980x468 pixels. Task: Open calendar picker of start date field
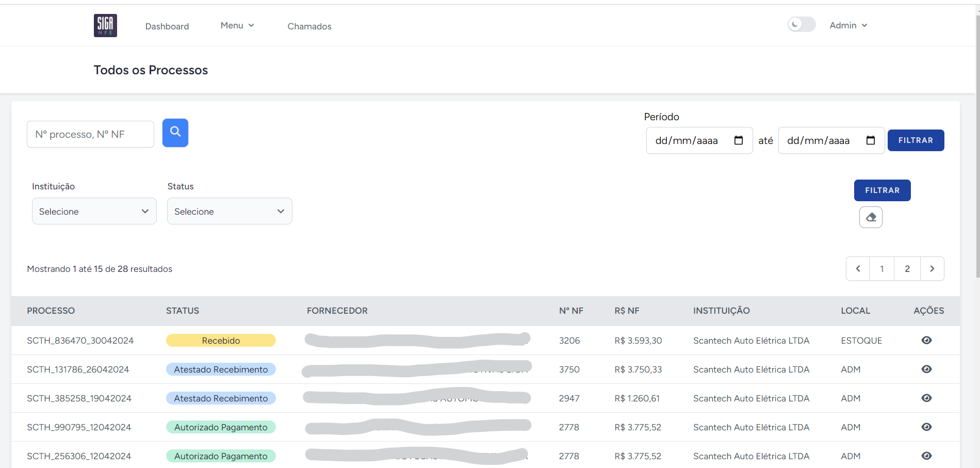(739, 140)
